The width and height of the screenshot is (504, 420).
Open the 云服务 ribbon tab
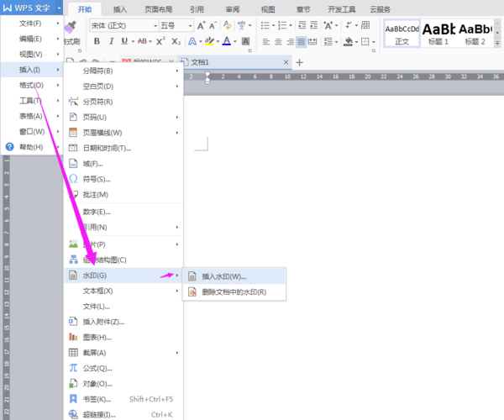380,9
